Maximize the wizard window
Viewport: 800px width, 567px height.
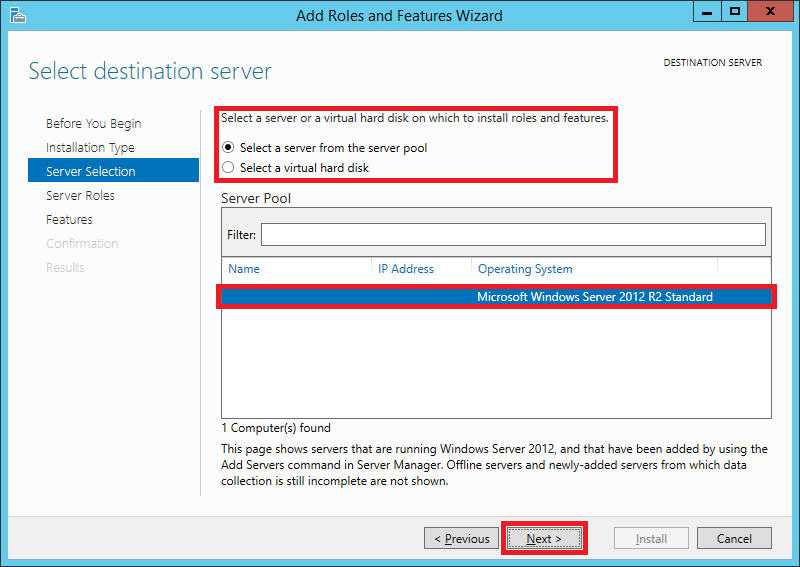[x=735, y=12]
